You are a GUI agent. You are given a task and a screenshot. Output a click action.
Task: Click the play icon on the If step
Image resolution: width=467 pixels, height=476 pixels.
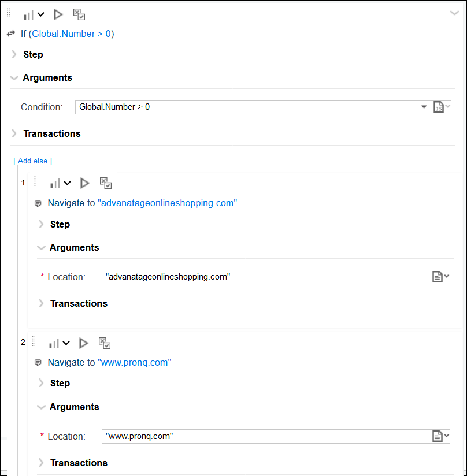(x=58, y=14)
